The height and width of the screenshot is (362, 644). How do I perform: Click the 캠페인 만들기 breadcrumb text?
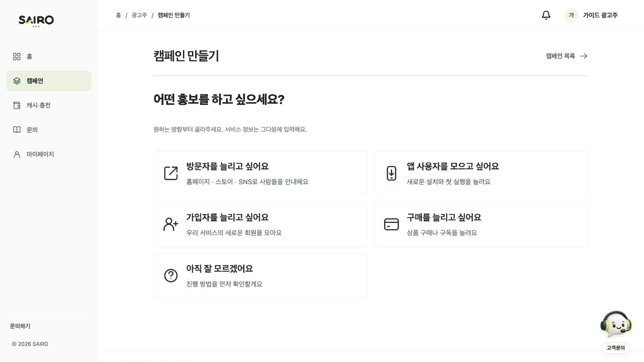[x=174, y=15]
